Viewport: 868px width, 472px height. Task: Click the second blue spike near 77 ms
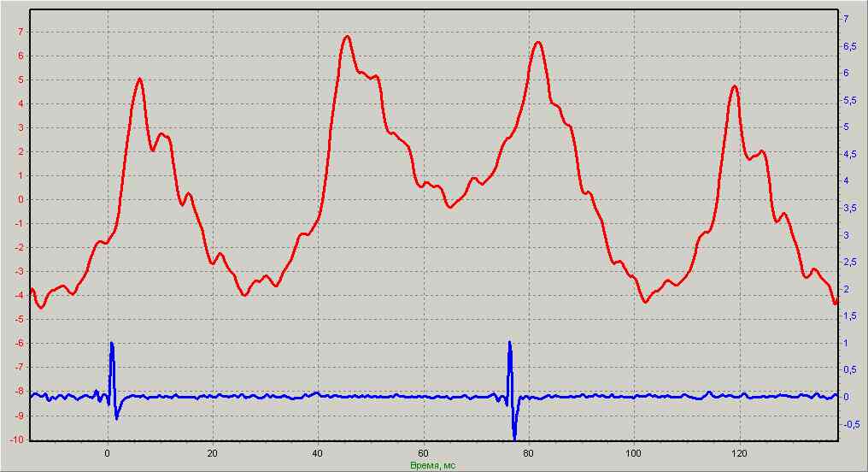point(510,344)
